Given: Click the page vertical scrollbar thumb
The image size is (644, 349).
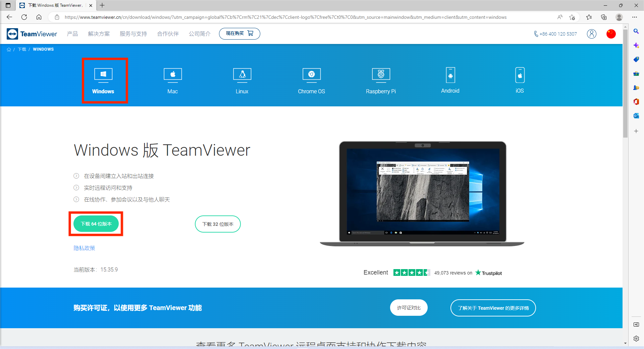Looking at the screenshot, I should coord(625,83).
